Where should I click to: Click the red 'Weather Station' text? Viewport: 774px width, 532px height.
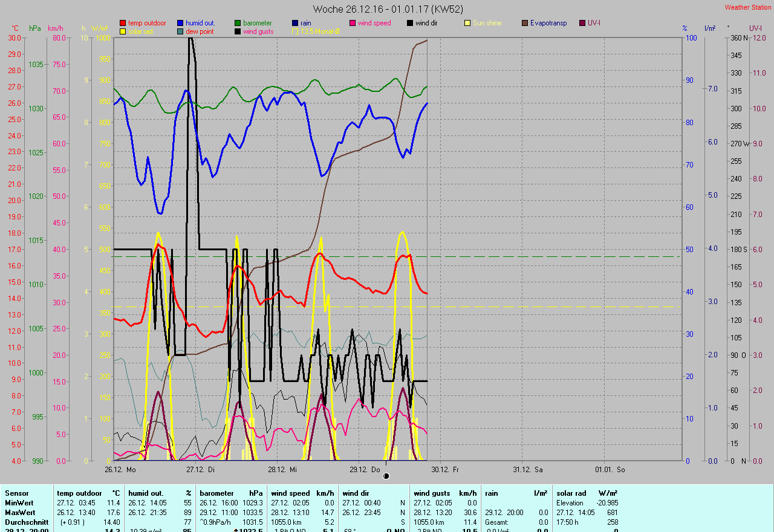point(748,7)
